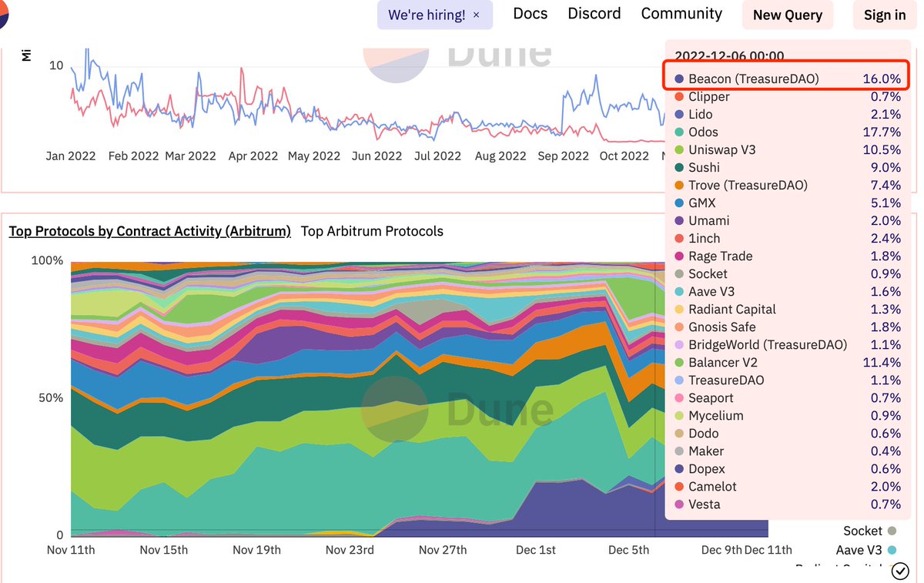Image resolution: width=924 pixels, height=583 pixels.
Task: Click the Dec 1st axis label
Action: (x=535, y=550)
